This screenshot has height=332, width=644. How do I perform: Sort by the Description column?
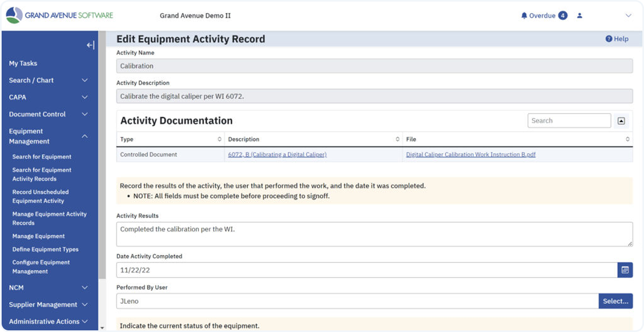pos(313,139)
